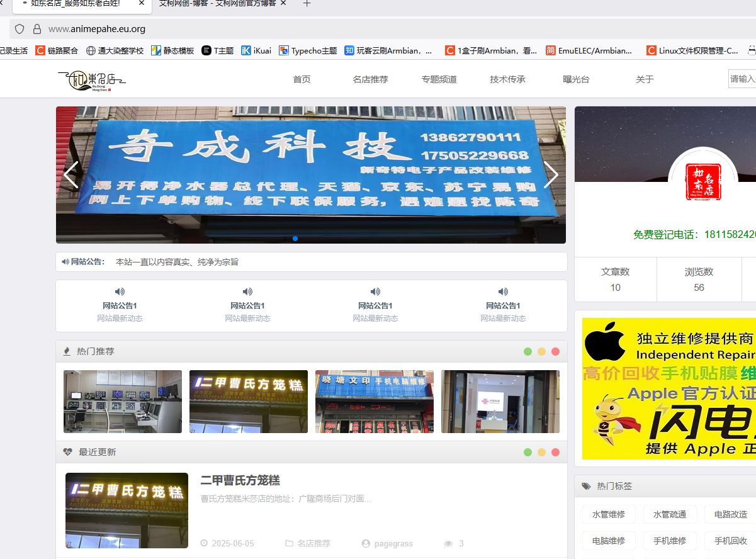Viewport: 756px width, 559px height.
Task: Click the 2025-06-05 post date
Action: point(233,543)
